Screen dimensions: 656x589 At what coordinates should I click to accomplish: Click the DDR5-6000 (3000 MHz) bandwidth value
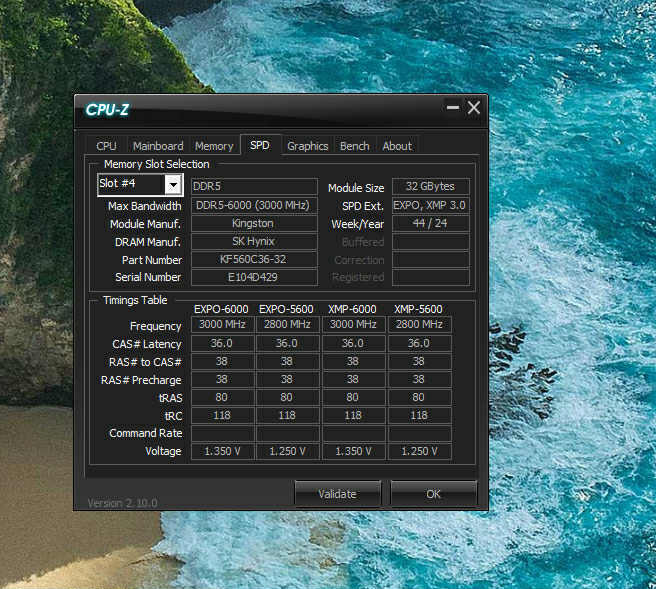254,205
